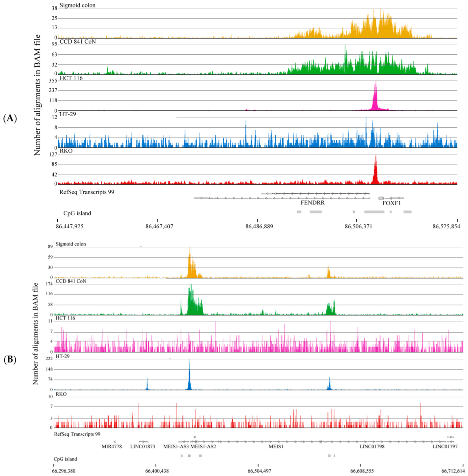Click coordinate marker 86,506,371

coord(358,226)
